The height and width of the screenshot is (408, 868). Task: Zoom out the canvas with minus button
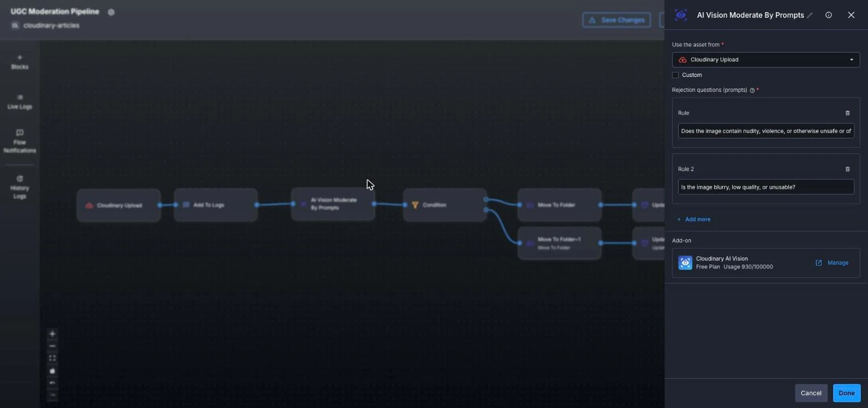[x=53, y=346]
